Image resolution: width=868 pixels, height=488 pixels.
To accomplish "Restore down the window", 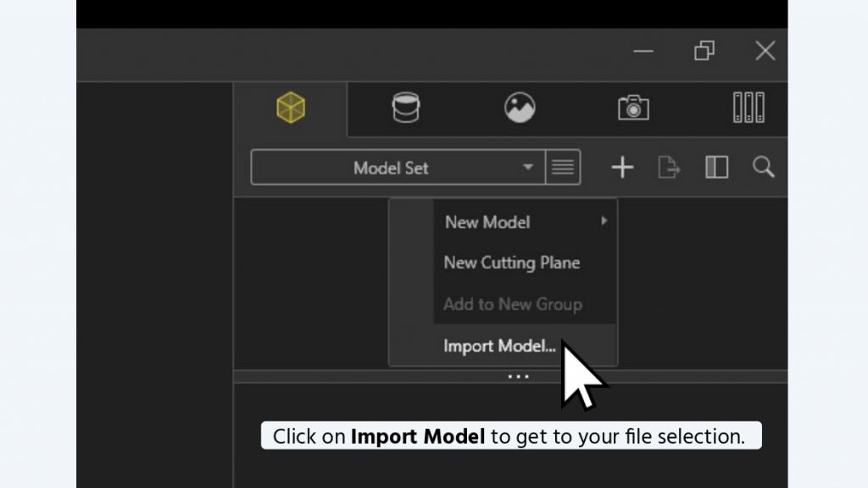I will point(704,52).
